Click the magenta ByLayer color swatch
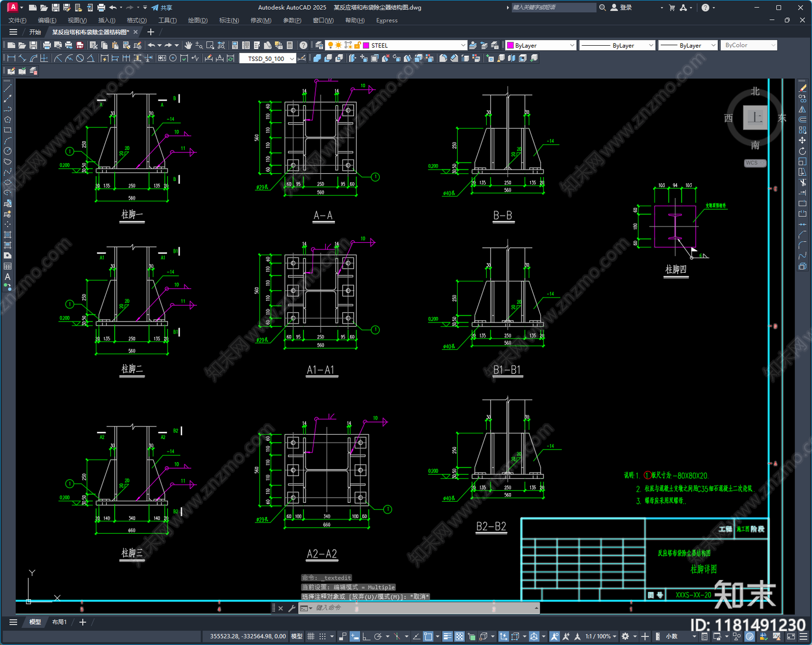 coord(511,45)
